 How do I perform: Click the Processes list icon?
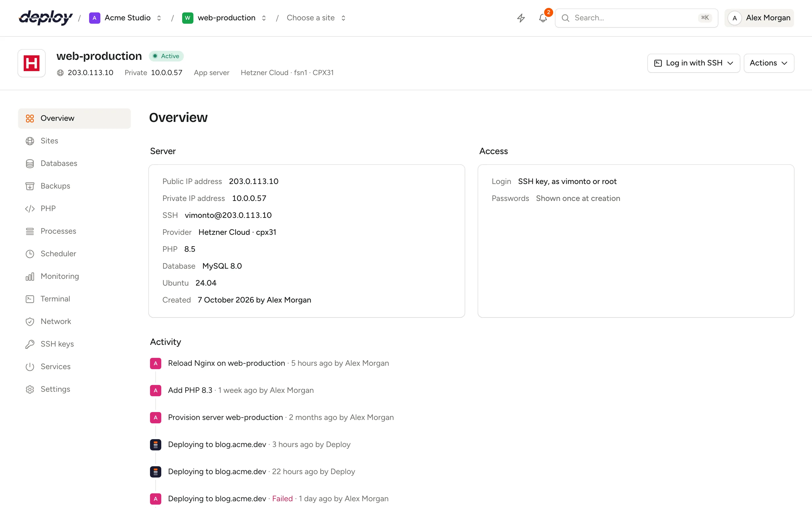pos(30,231)
